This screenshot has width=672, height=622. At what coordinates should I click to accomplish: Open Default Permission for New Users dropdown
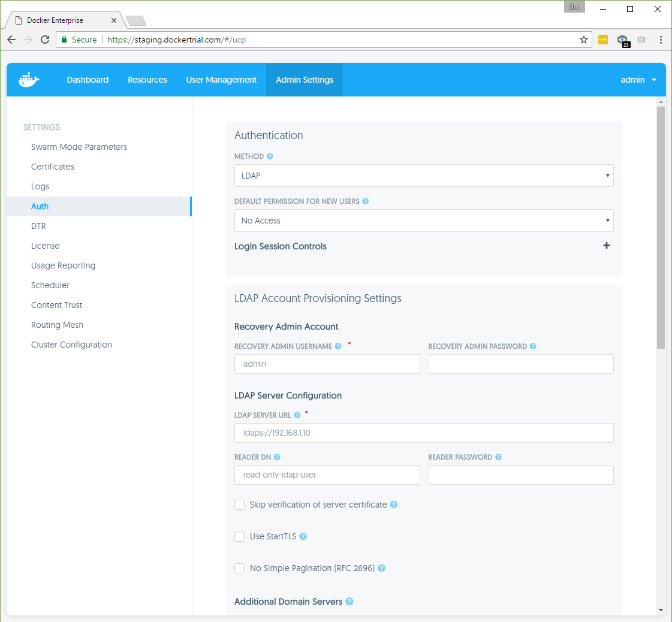point(423,221)
